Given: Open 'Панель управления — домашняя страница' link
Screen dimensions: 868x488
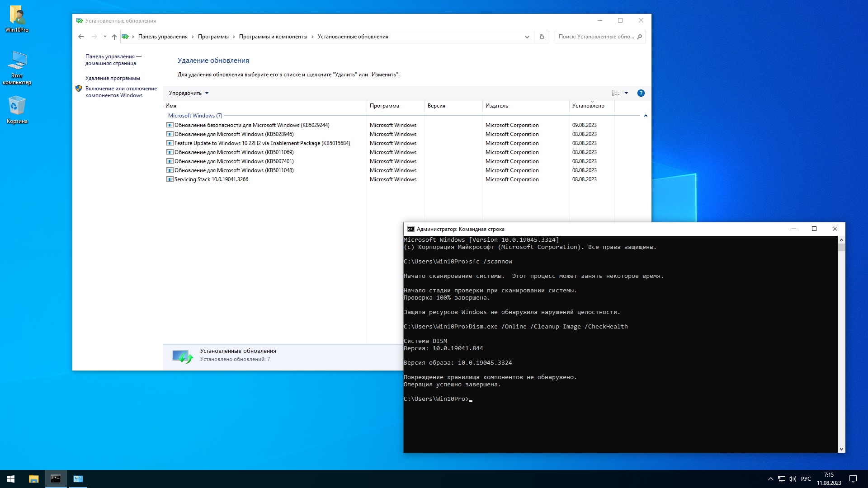Looking at the screenshot, I should [113, 60].
